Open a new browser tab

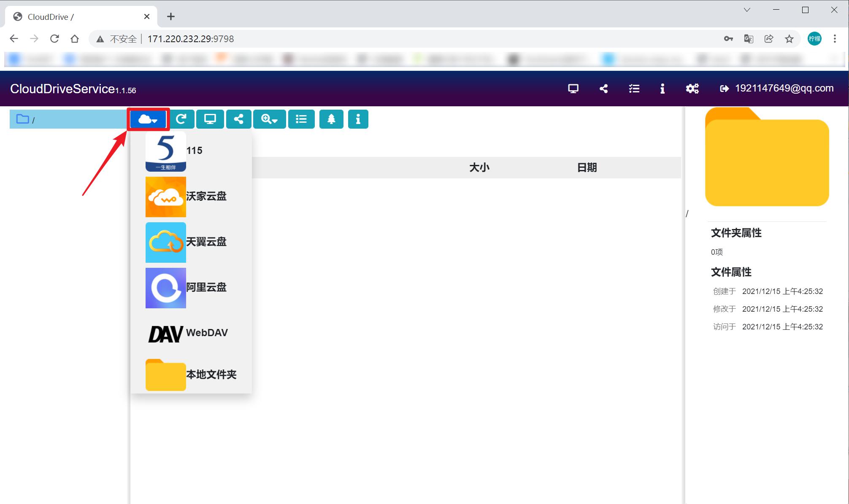coord(170,16)
